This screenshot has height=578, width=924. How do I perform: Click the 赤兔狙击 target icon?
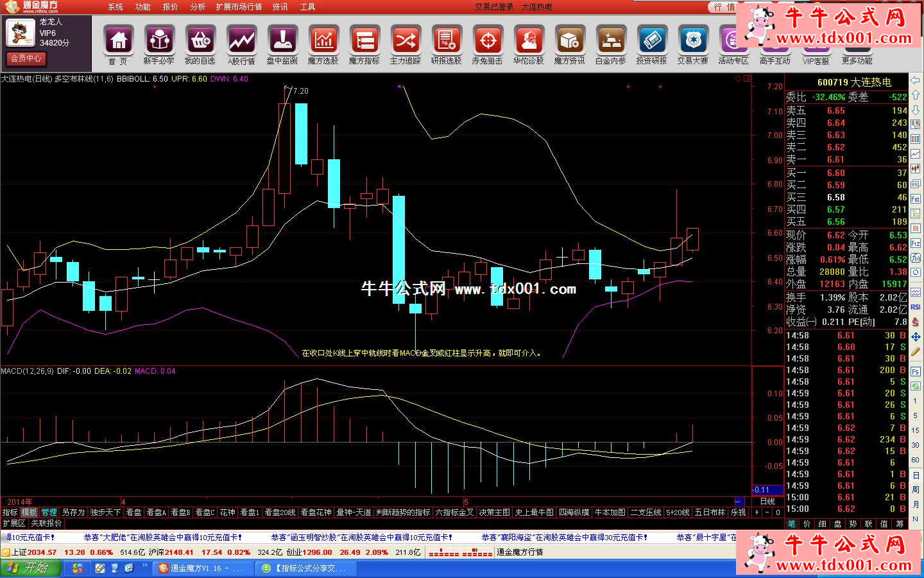(488, 41)
